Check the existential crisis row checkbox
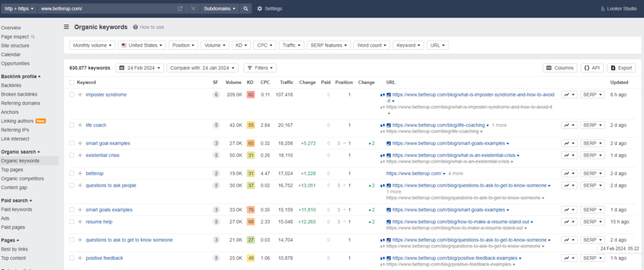This screenshot has width=644, height=270. point(72,155)
